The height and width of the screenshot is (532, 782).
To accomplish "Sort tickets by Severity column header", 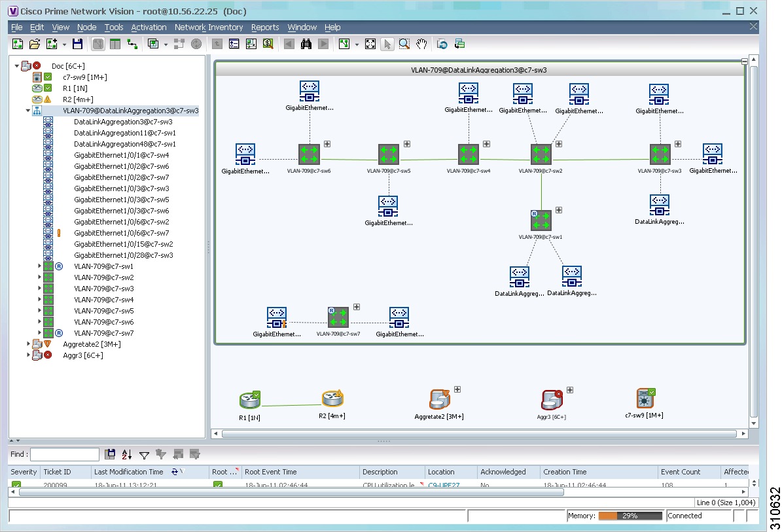I will pyautogui.click(x=24, y=472).
